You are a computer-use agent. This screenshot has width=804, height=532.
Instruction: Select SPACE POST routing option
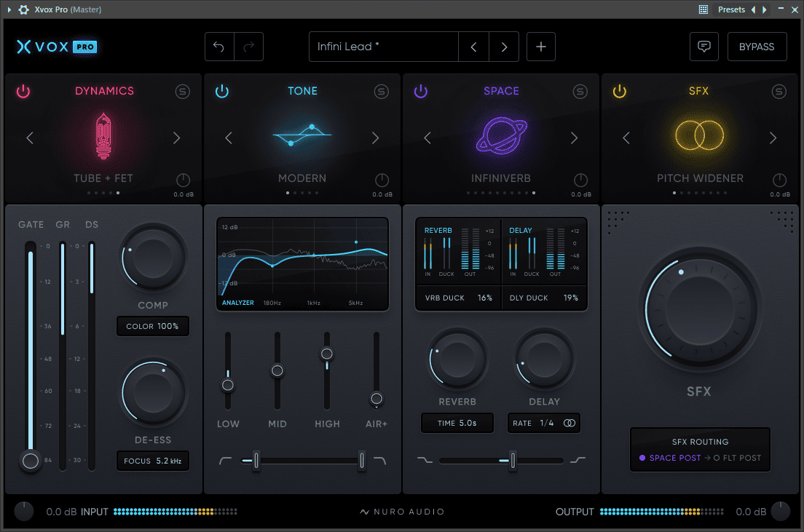[x=670, y=458]
